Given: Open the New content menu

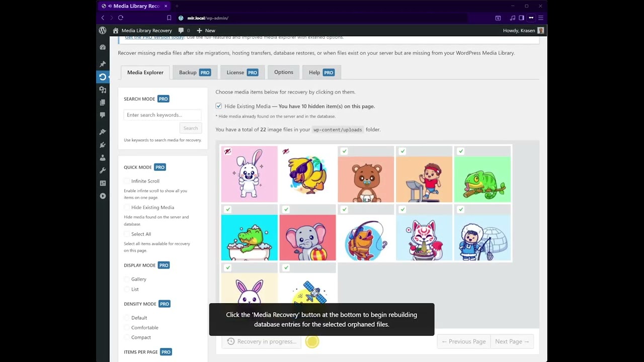Looking at the screenshot, I should pyautogui.click(x=206, y=30).
